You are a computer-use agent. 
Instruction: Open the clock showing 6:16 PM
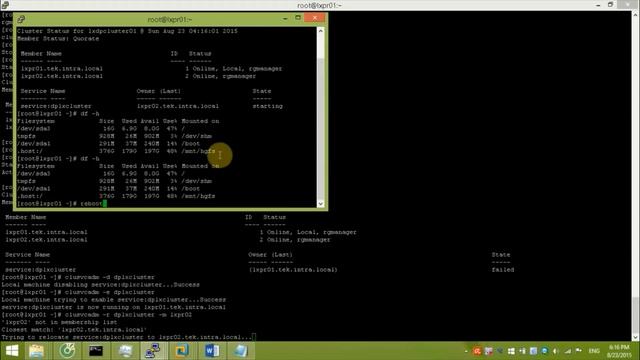(619, 351)
